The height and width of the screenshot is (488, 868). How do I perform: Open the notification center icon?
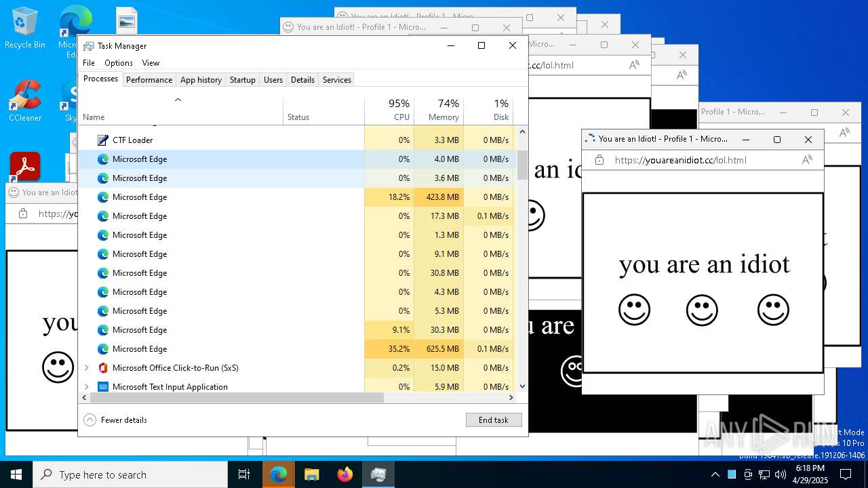[846, 474]
